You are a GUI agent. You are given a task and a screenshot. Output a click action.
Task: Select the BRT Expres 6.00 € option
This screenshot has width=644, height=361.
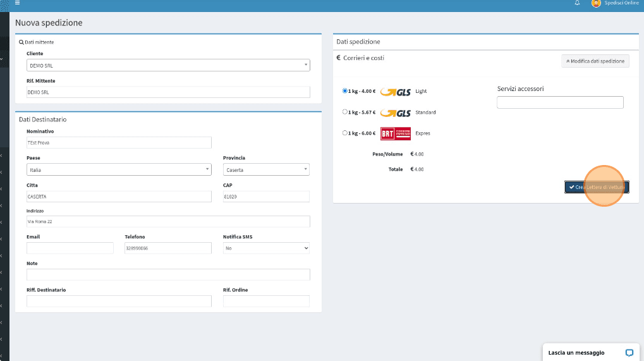point(344,133)
